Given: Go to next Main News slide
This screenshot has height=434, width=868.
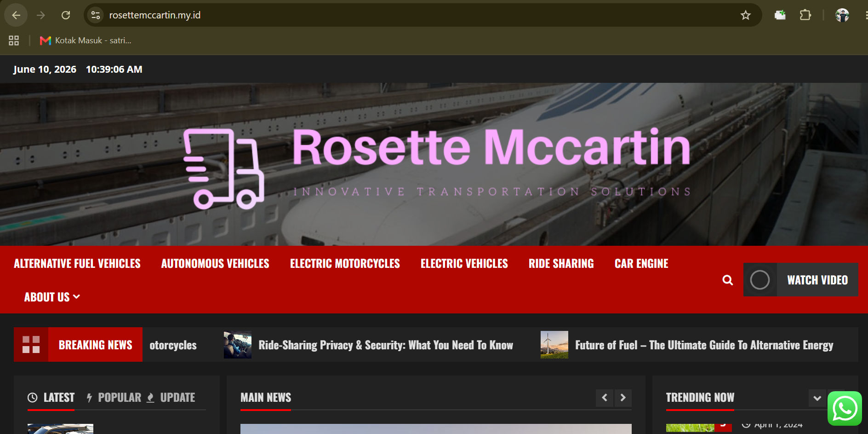Looking at the screenshot, I should point(623,398).
